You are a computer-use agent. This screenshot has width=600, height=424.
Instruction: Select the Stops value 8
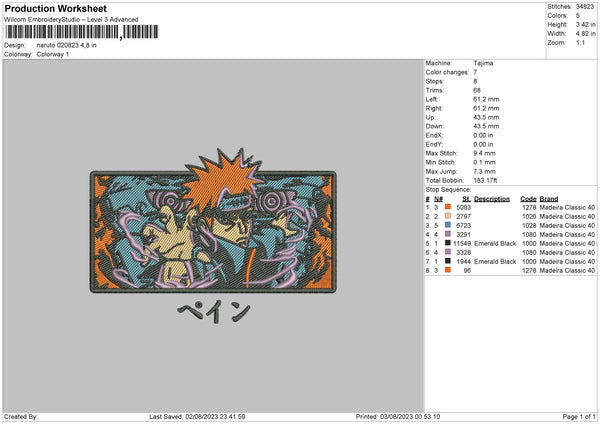pyautogui.click(x=475, y=81)
